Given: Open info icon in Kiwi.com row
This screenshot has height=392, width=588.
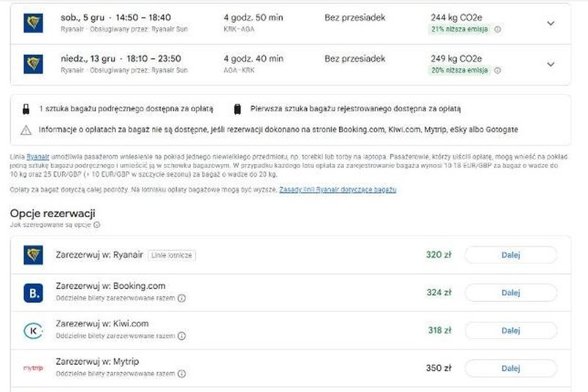Looking at the screenshot, I should (x=182, y=335).
